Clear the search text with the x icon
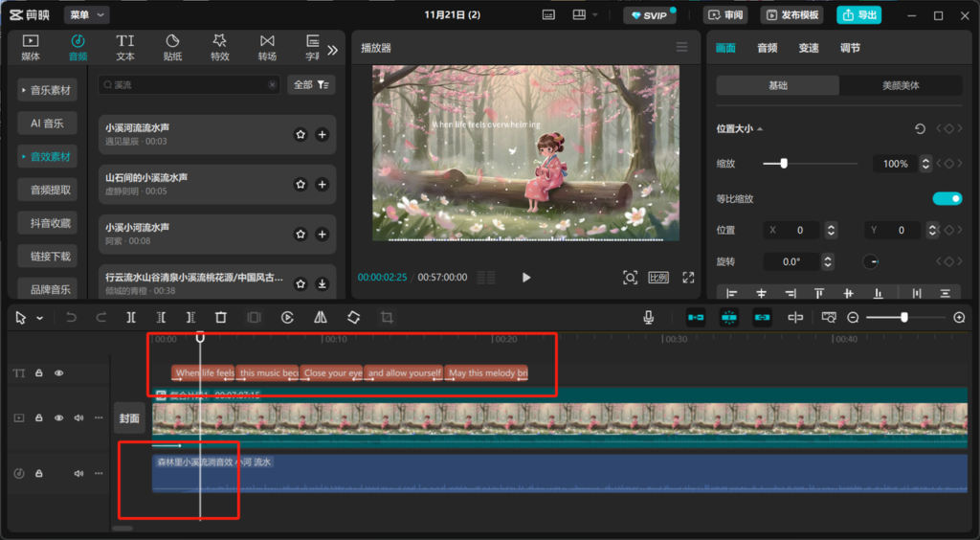This screenshot has width=980, height=540. pyautogui.click(x=273, y=84)
